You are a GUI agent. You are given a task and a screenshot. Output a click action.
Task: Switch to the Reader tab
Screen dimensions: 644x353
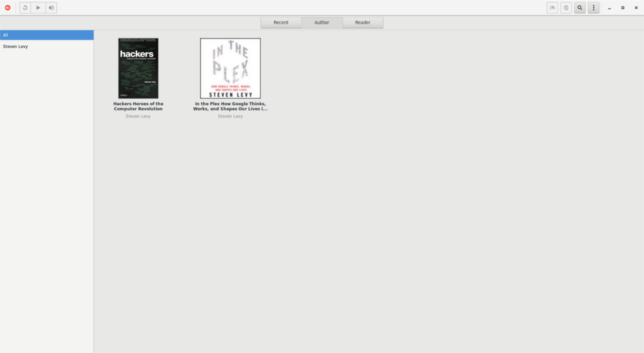click(x=363, y=23)
